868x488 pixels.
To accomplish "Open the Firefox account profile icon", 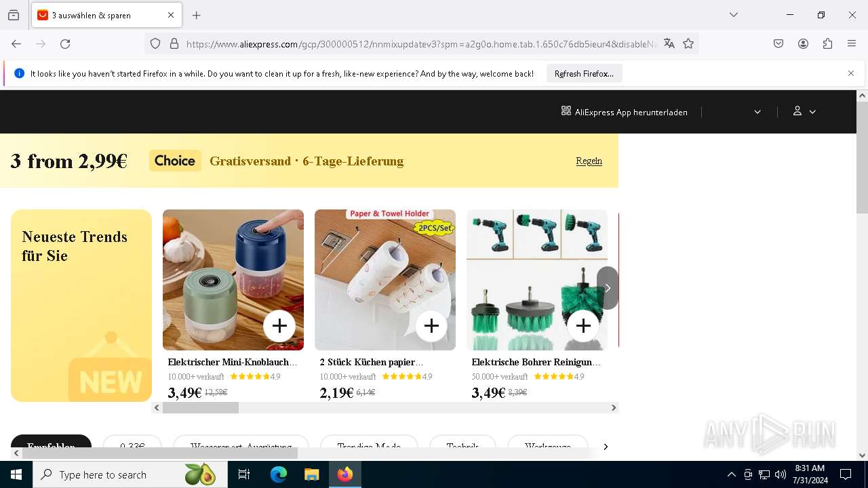I will click(803, 44).
